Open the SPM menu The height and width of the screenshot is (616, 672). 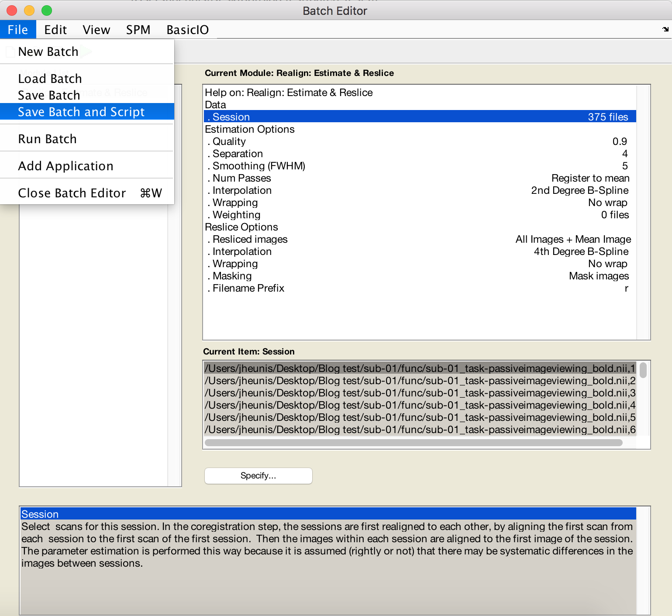[138, 30]
